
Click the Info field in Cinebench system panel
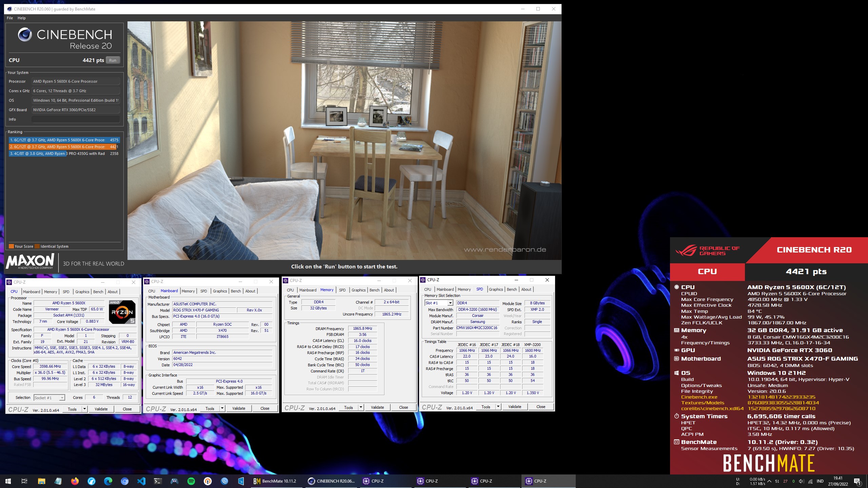76,119
